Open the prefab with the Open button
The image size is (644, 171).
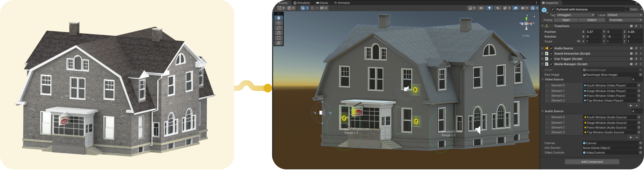(566, 20)
